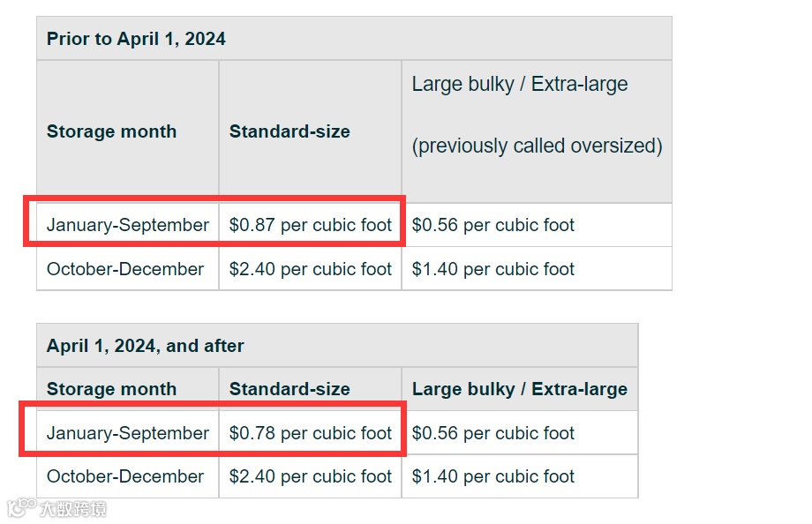Click "Storage month" header in the second table
The width and height of the screenshot is (812, 524).
click(x=111, y=389)
